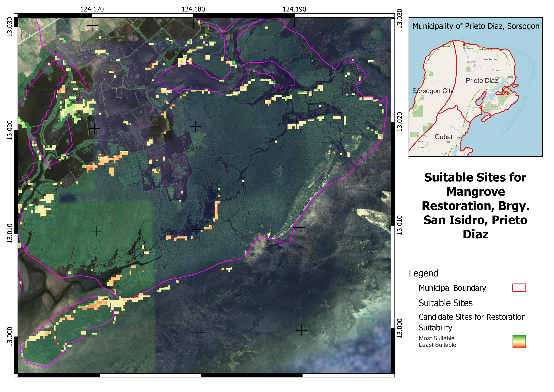Click the 124.190 longitude label
554x392 pixels.
(294, 9)
